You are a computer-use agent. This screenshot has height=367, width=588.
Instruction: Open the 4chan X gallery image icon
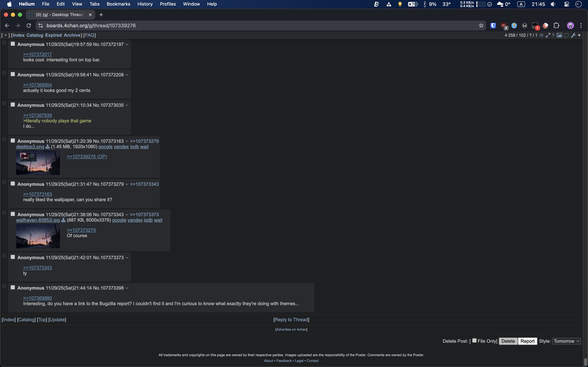pos(559,35)
